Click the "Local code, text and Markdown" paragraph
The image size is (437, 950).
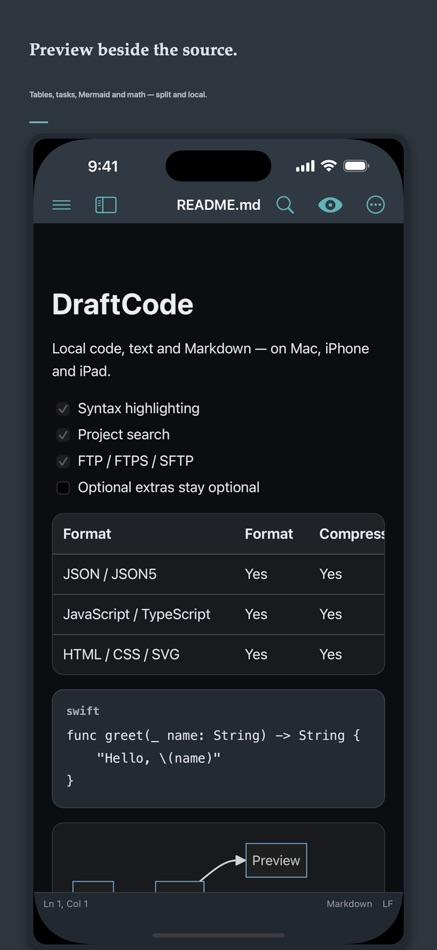[210, 360]
